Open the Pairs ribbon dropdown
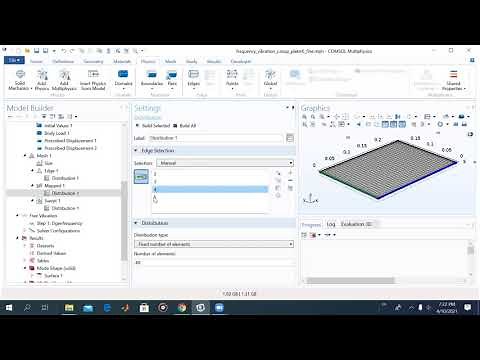This screenshot has width=480, height=360. click(172, 80)
